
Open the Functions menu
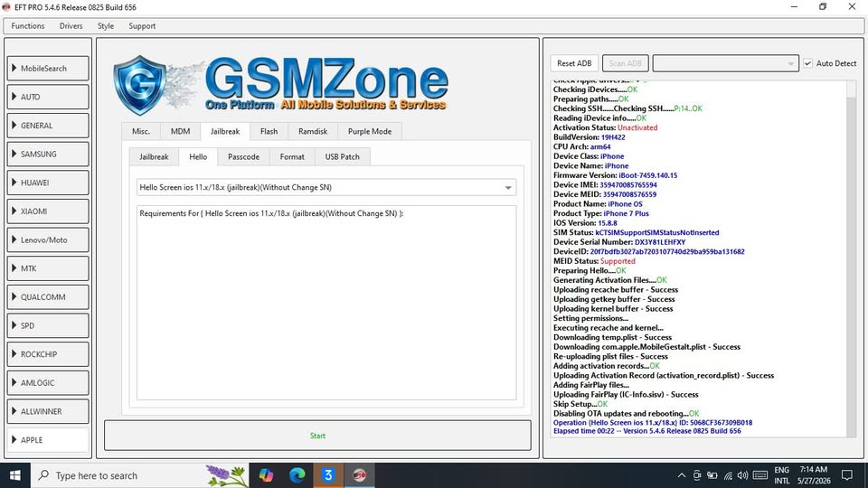click(28, 26)
